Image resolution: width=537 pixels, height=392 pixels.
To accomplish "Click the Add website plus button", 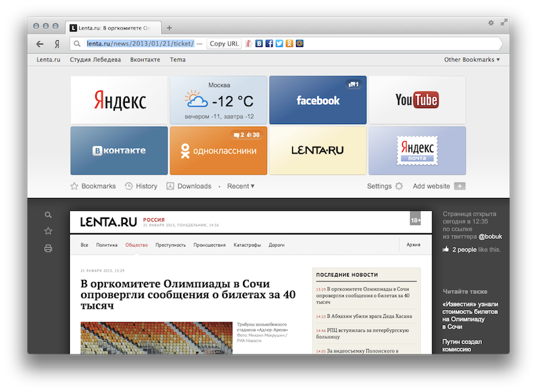I will (460, 186).
